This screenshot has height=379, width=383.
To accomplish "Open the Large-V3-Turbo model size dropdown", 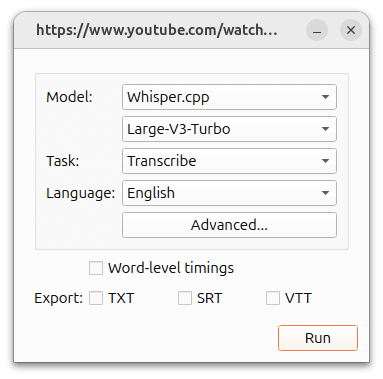I will pos(229,129).
